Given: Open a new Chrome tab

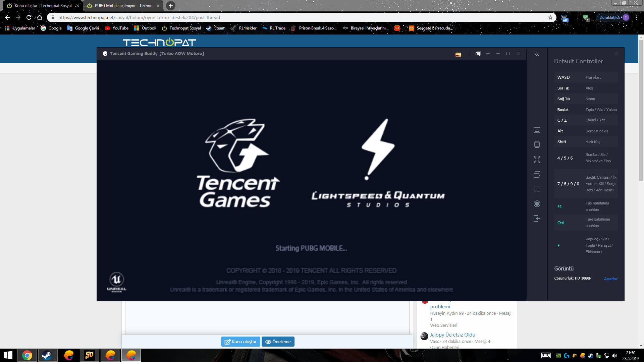Looking at the screenshot, I should [x=171, y=6].
